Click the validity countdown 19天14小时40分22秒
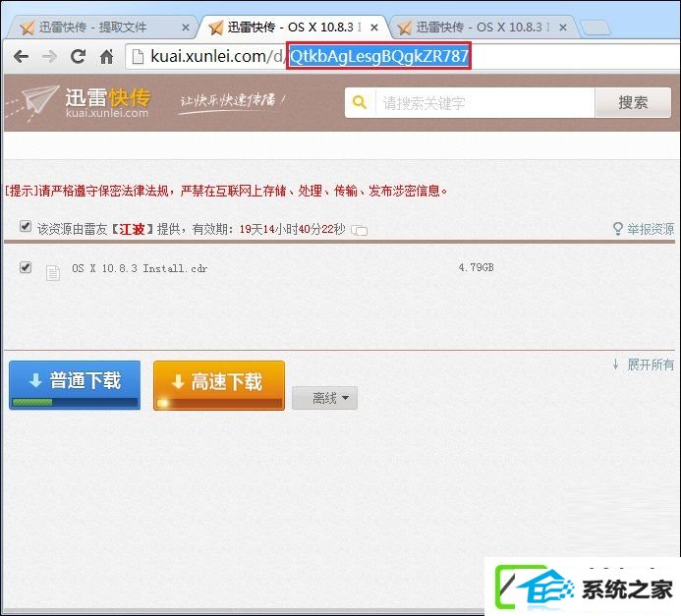Screen dimensions: 681x616 click(x=292, y=229)
